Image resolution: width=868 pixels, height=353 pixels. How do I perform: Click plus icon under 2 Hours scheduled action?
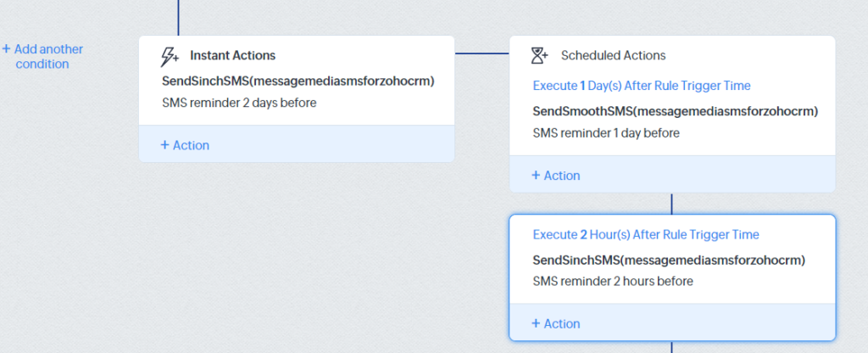pos(536,323)
